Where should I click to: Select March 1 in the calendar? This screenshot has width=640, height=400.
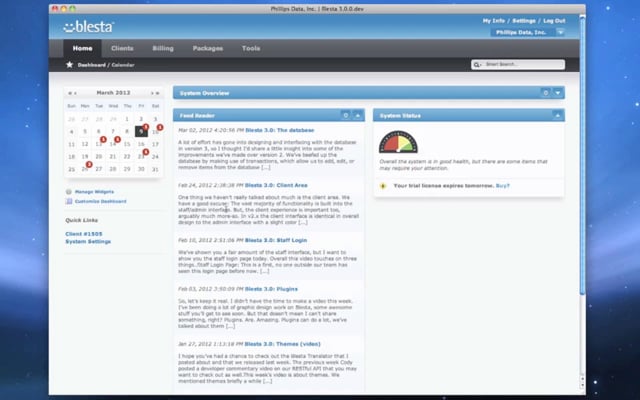pyautogui.click(x=127, y=119)
